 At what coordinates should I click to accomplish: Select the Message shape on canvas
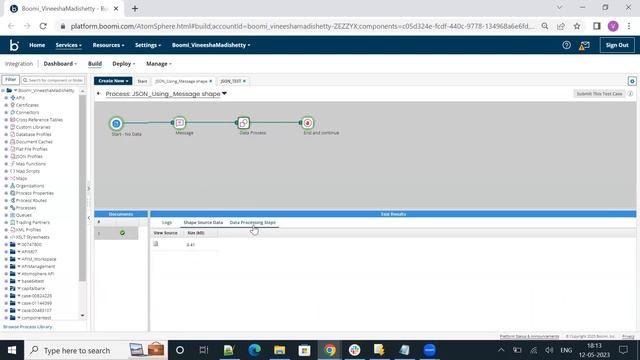[x=180, y=123]
